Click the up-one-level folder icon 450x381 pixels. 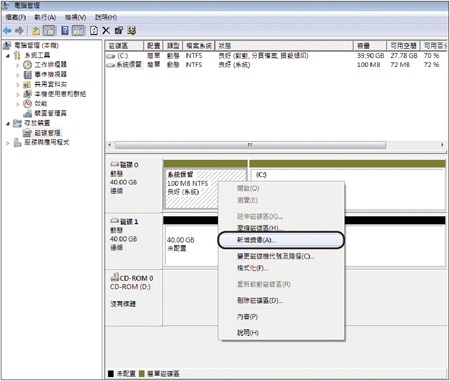coord(36,31)
